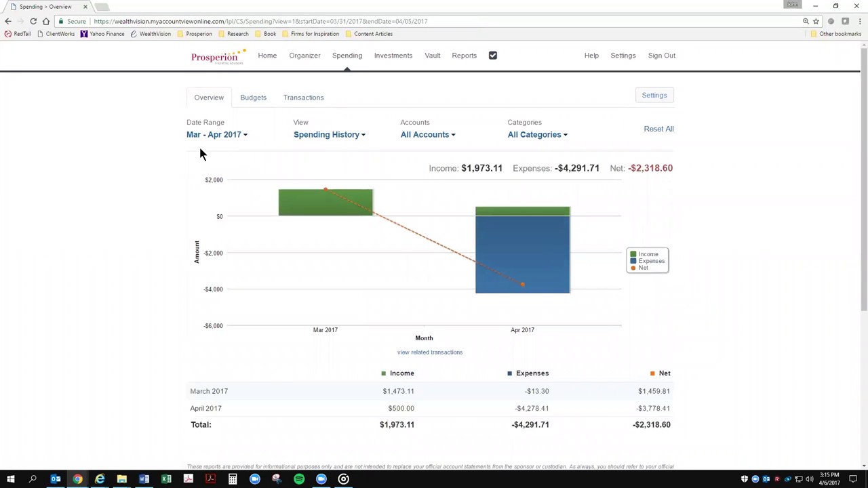868x488 pixels.
Task: Open Spotify from the taskbar
Action: coord(299,479)
